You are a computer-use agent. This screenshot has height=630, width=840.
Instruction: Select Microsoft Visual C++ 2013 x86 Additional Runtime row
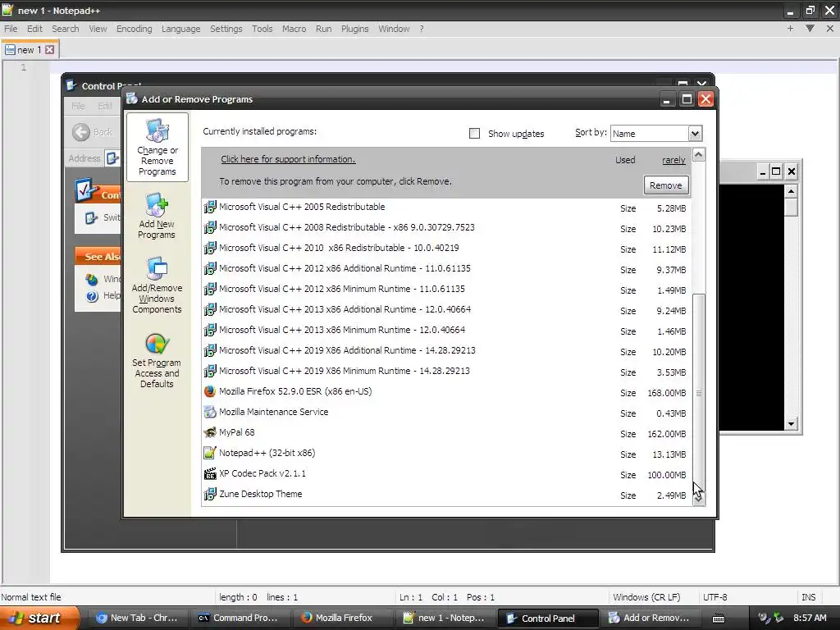pos(446,309)
